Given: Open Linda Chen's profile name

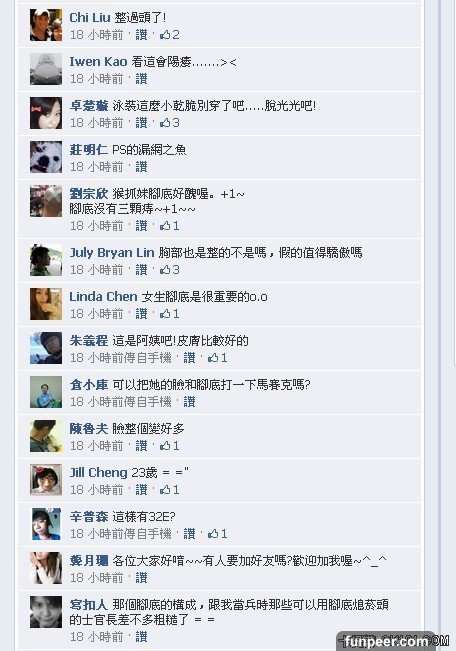Looking at the screenshot, I should point(103,297).
